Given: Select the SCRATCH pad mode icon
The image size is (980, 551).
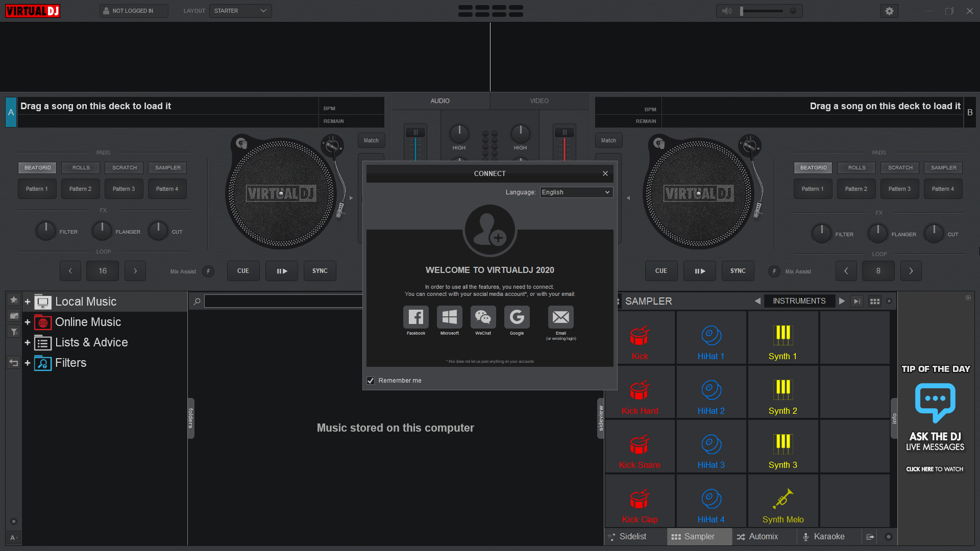Looking at the screenshot, I should (124, 167).
